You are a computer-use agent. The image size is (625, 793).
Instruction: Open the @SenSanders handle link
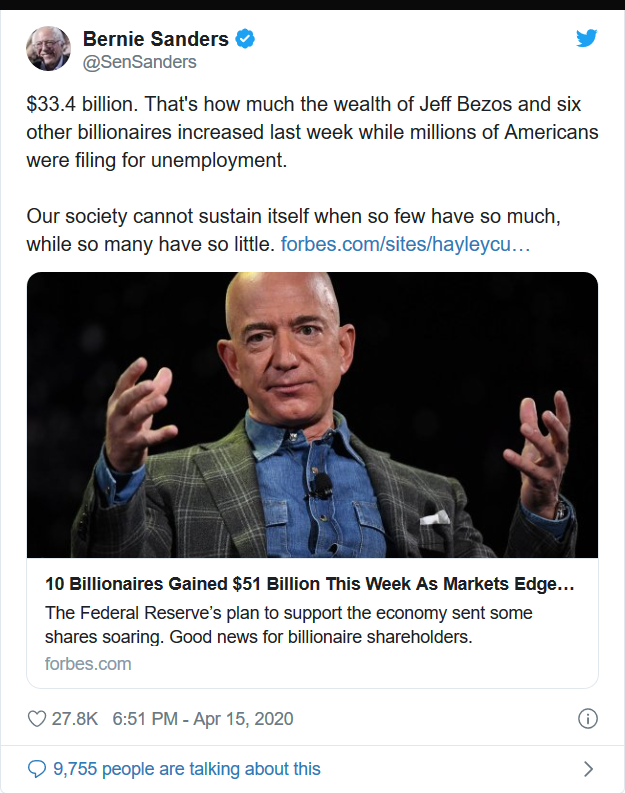(139, 62)
